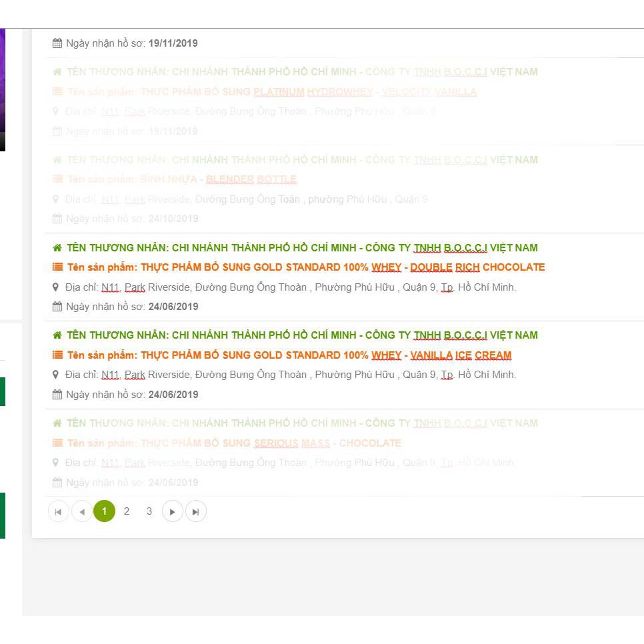Click list icon beside Blender Bottle product
Screen dimensions: 644x644
[57, 179]
